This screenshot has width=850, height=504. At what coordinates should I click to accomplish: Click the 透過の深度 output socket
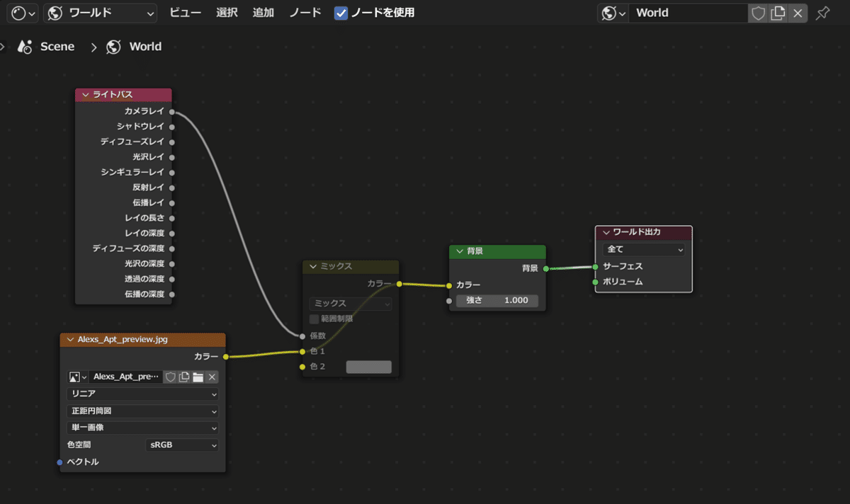pyautogui.click(x=172, y=279)
